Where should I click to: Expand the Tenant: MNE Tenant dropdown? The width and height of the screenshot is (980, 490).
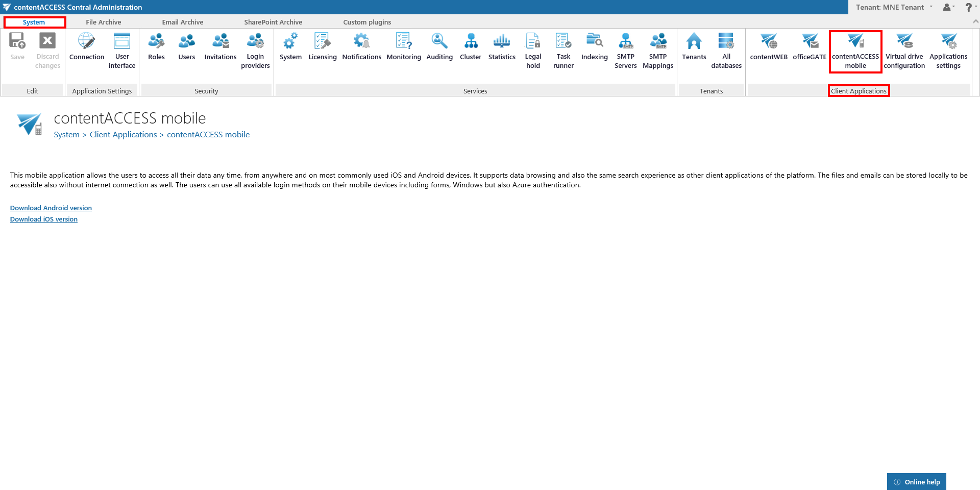[894, 7]
